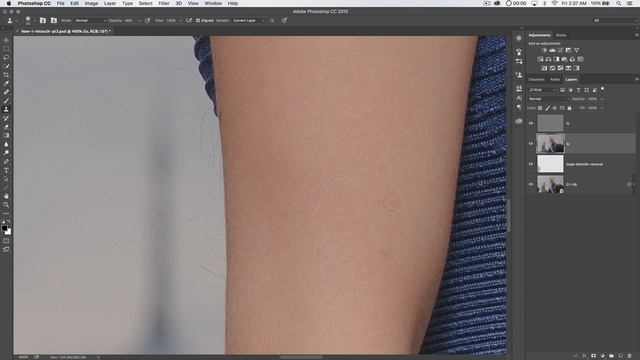Switch to the Styles tab

[x=561, y=35]
